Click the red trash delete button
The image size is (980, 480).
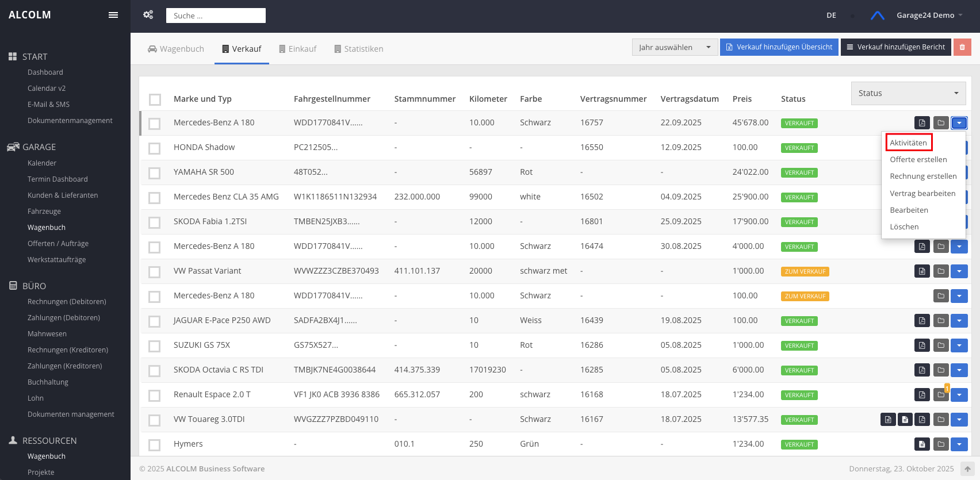coord(962,47)
